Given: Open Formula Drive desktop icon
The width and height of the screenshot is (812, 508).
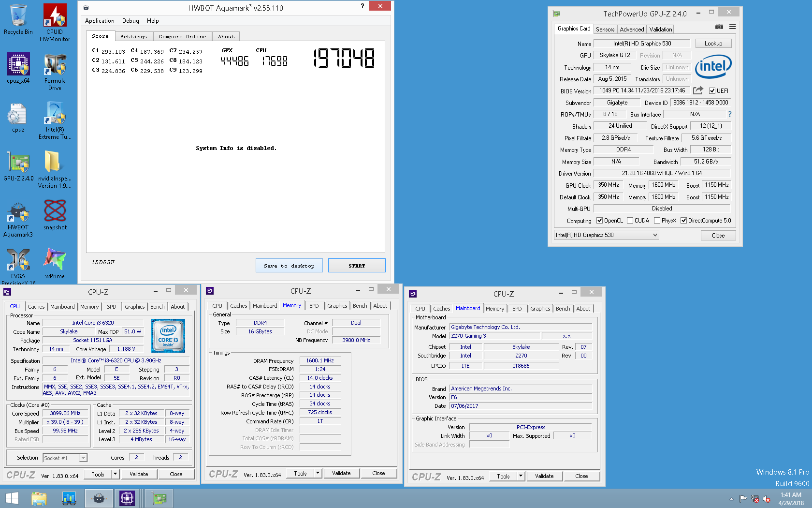Looking at the screenshot, I should [55, 72].
